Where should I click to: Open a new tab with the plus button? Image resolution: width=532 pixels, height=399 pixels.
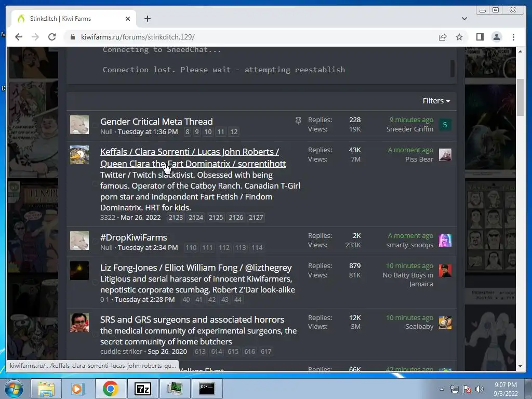[x=147, y=19]
